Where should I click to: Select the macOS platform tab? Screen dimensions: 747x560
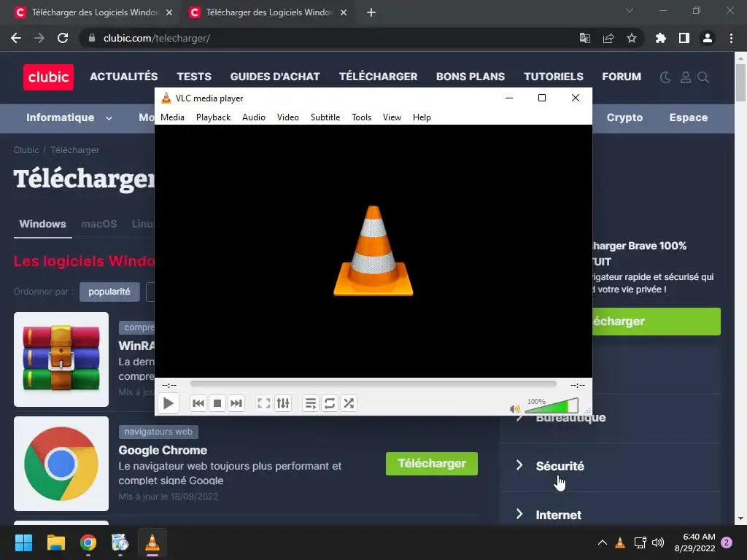point(99,224)
